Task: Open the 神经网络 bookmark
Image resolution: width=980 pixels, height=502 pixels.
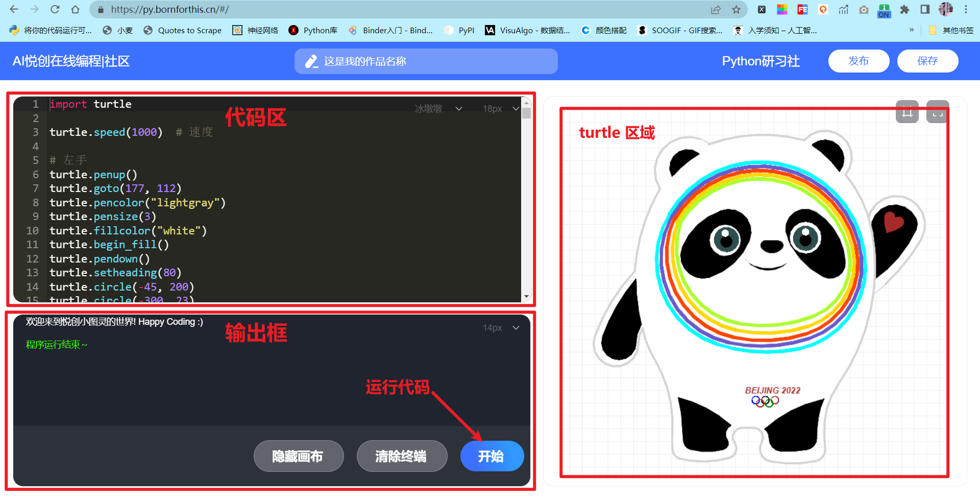Action: [x=255, y=30]
